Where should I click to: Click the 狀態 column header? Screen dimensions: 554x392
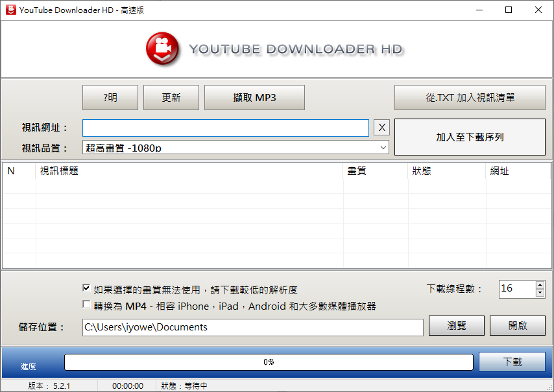(447, 171)
